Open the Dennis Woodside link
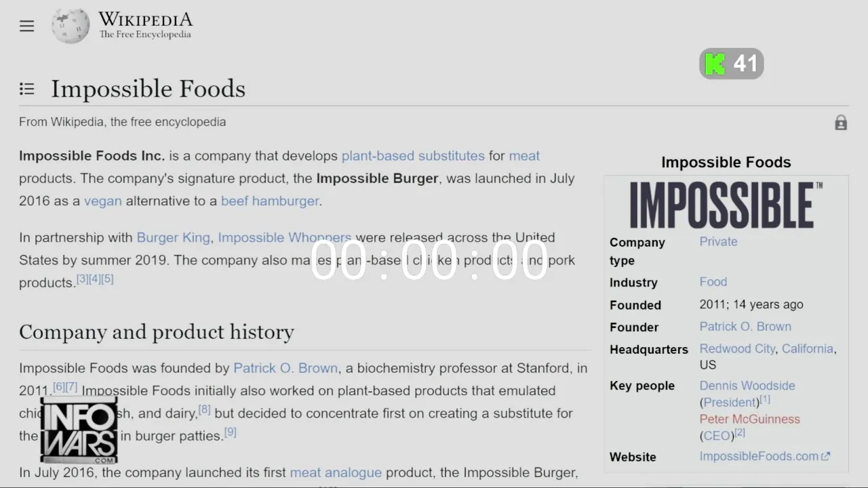This screenshot has width=868, height=488. (x=747, y=386)
